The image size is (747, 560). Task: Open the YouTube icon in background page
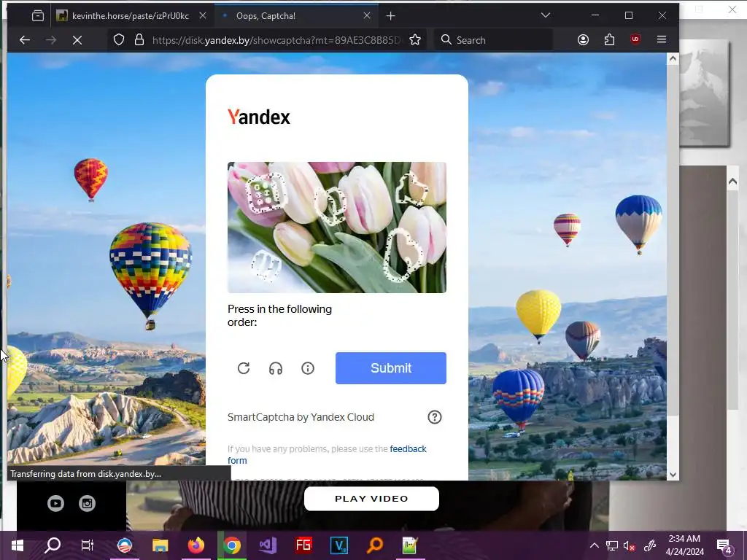click(x=55, y=503)
